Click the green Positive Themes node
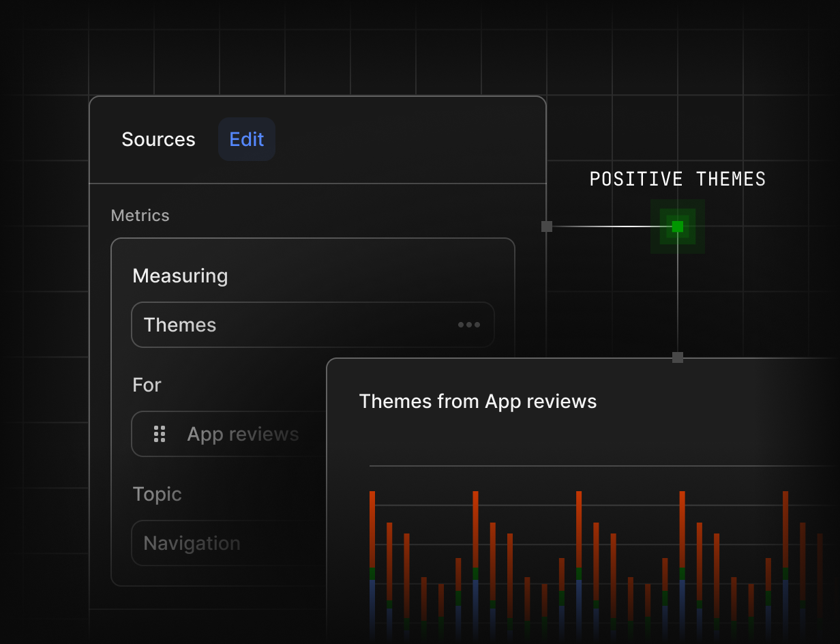This screenshot has height=644, width=840. [x=677, y=226]
